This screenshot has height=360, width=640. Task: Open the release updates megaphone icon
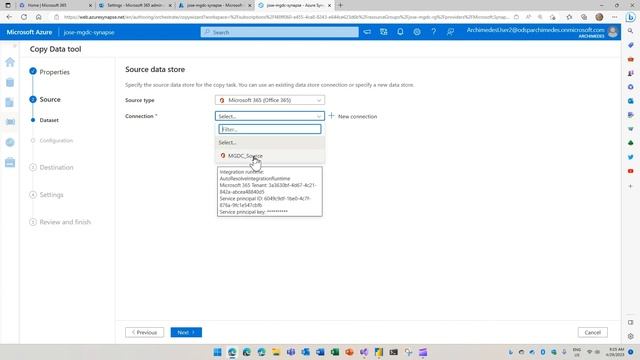click(x=367, y=32)
